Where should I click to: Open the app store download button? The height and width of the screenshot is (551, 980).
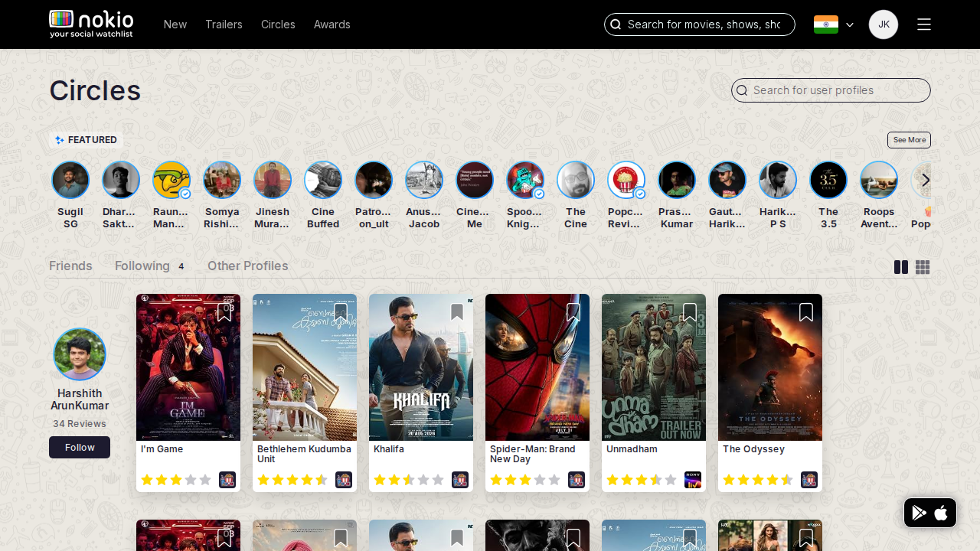(x=930, y=513)
